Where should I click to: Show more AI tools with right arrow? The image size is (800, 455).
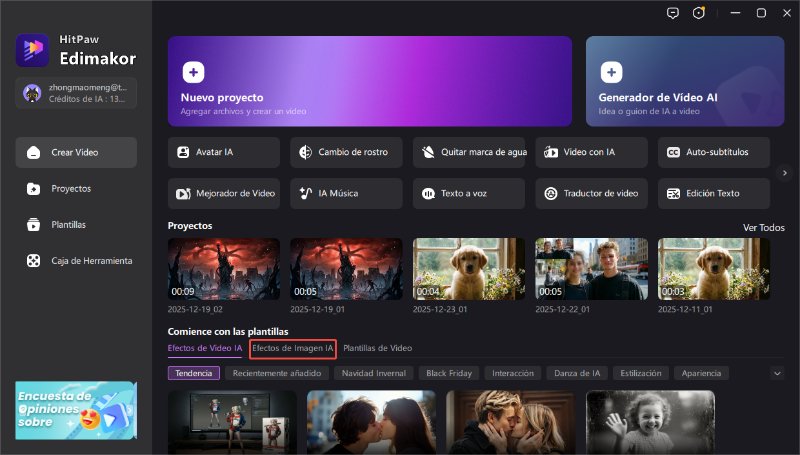click(784, 173)
